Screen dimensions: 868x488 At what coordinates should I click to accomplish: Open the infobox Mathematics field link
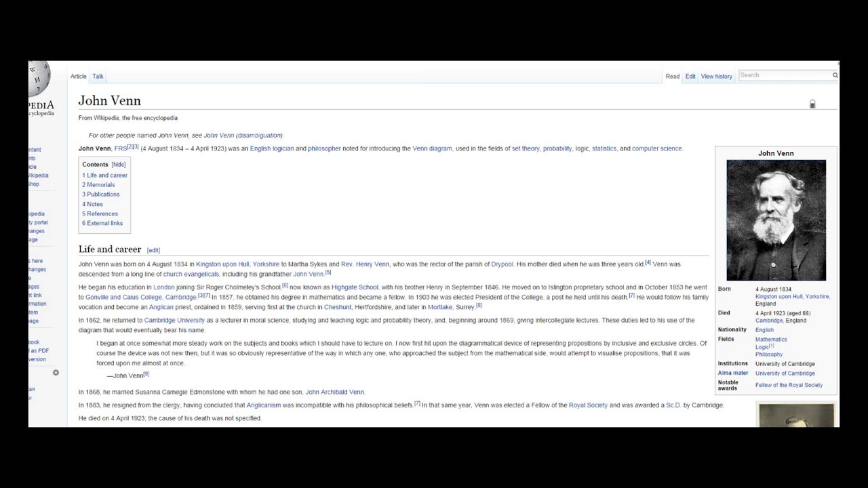pyautogui.click(x=771, y=340)
